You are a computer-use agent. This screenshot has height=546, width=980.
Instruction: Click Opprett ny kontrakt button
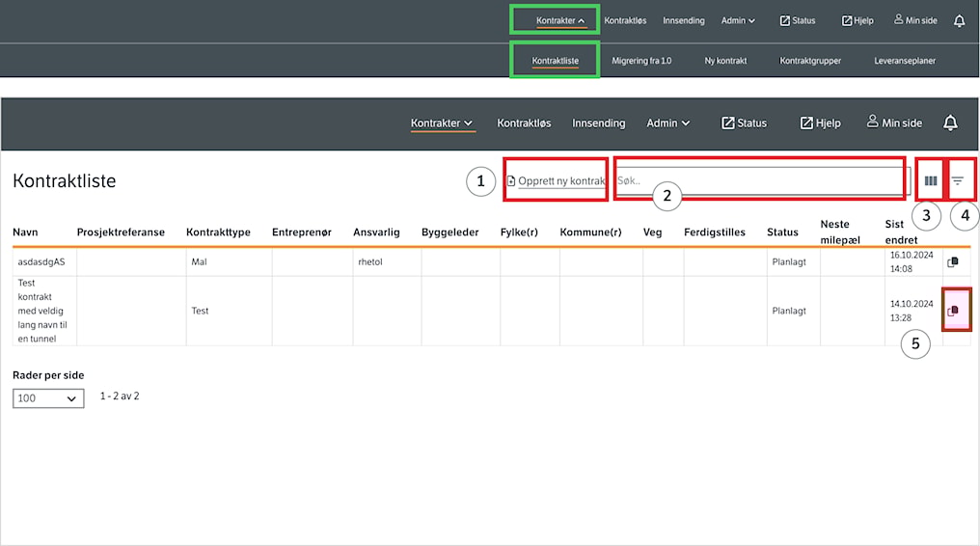click(x=557, y=180)
